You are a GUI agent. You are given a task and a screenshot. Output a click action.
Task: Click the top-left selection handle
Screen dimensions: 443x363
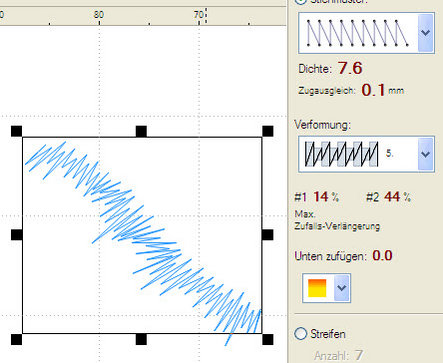tap(16, 131)
